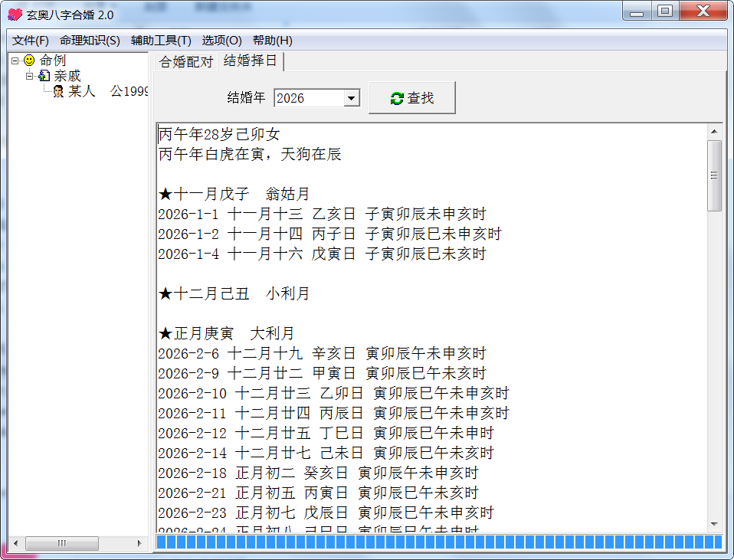Click results scrollbar down arrow
734x560 pixels.
pyautogui.click(x=714, y=524)
